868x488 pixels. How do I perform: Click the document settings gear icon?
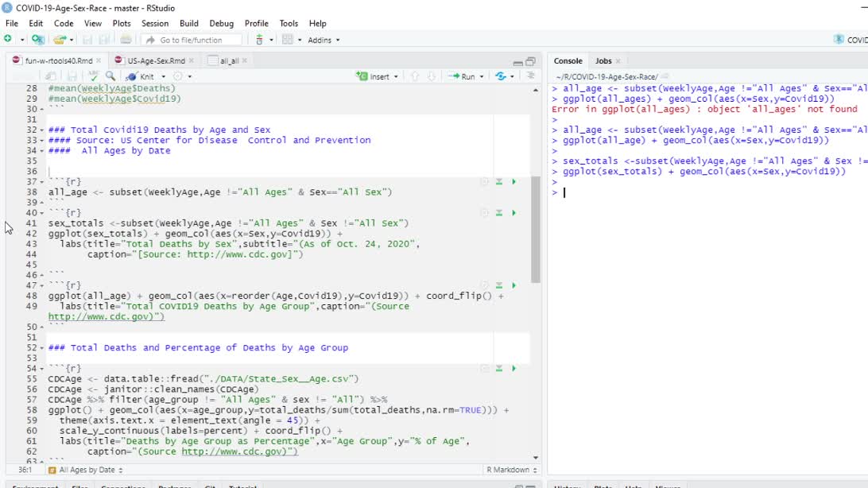[178, 76]
